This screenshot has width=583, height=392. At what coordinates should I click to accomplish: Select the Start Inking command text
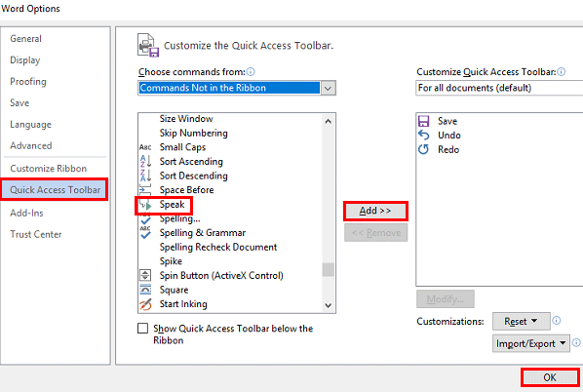coord(183,304)
